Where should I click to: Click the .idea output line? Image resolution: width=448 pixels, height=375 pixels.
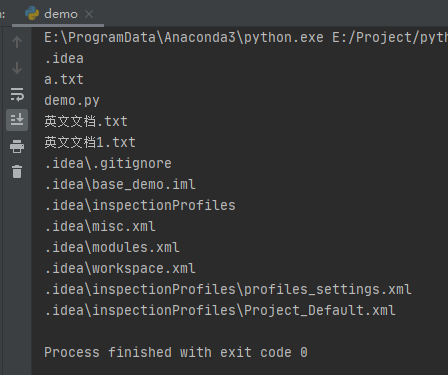tap(64, 59)
